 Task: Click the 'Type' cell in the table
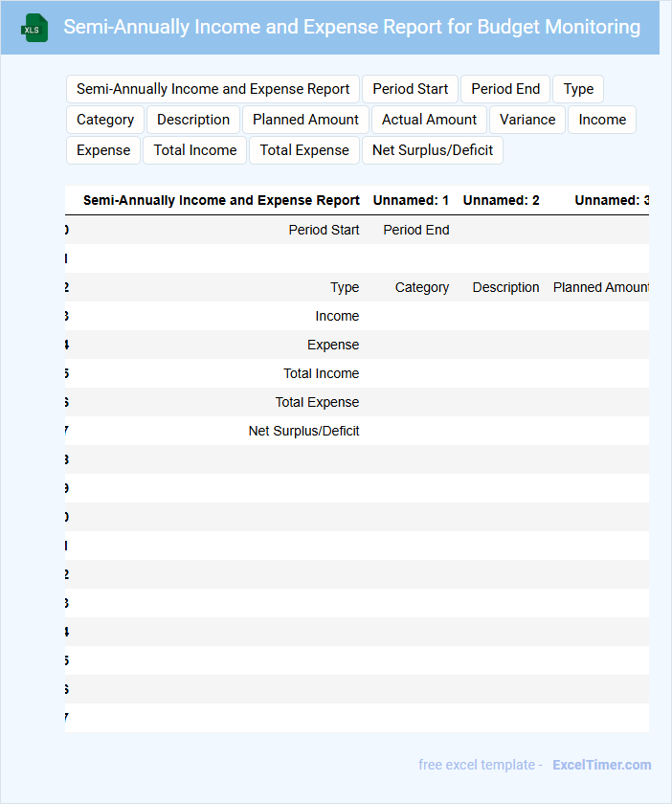pos(345,288)
